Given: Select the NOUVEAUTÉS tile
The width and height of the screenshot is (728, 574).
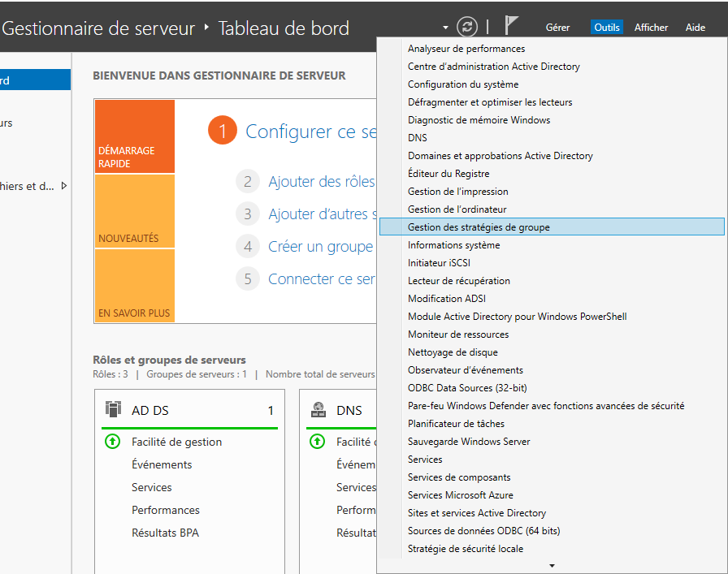Looking at the screenshot, I should 134,211.
